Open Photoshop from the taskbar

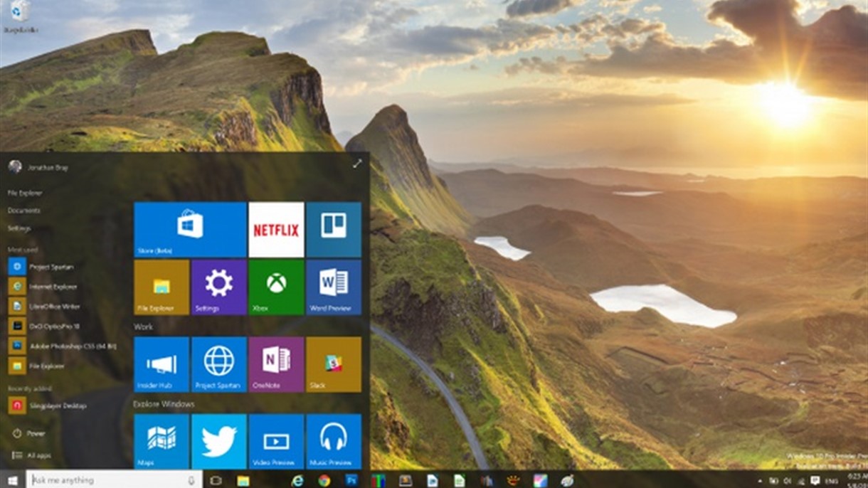tap(351, 480)
